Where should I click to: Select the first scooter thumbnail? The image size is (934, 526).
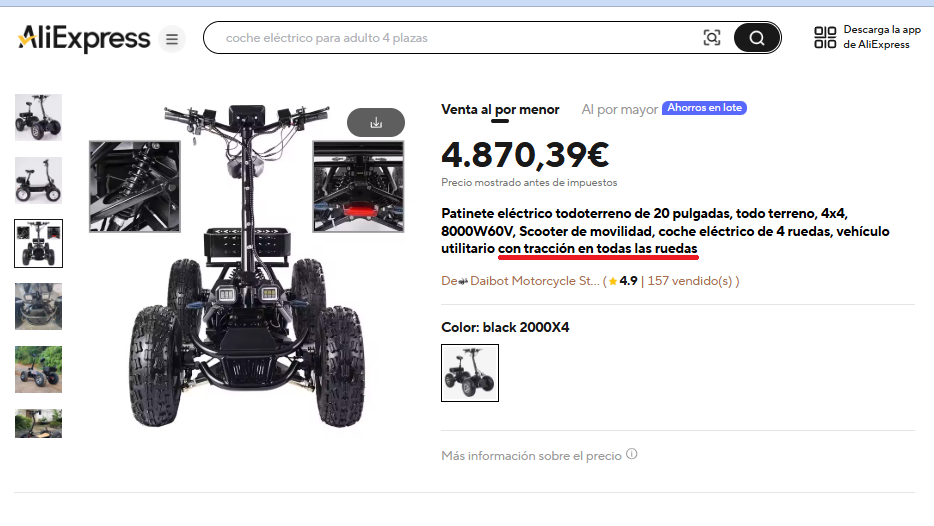(38, 117)
